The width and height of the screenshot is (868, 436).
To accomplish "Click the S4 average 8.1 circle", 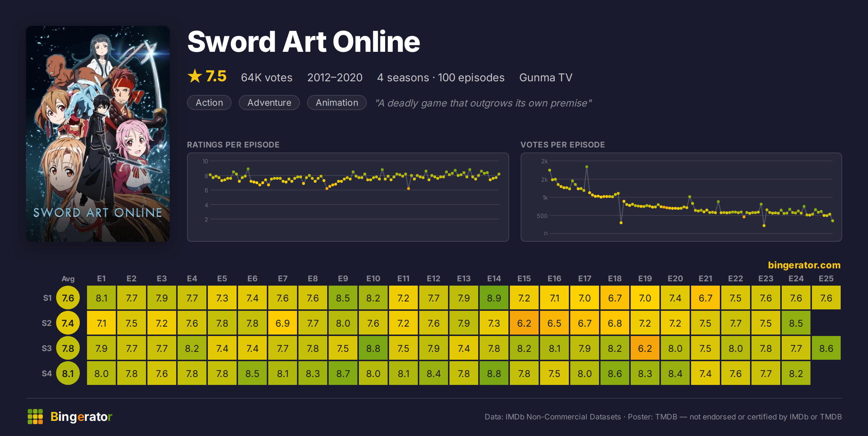I will 68,373.
